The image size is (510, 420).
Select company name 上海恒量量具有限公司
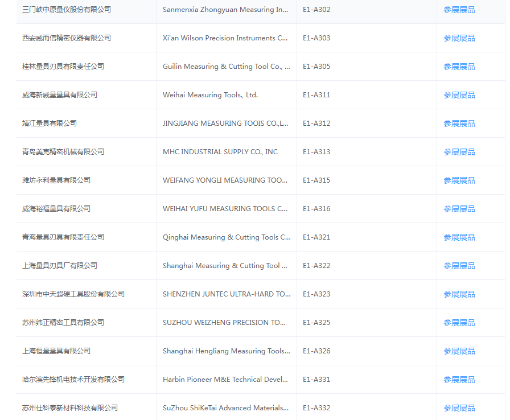click(56, 351)
